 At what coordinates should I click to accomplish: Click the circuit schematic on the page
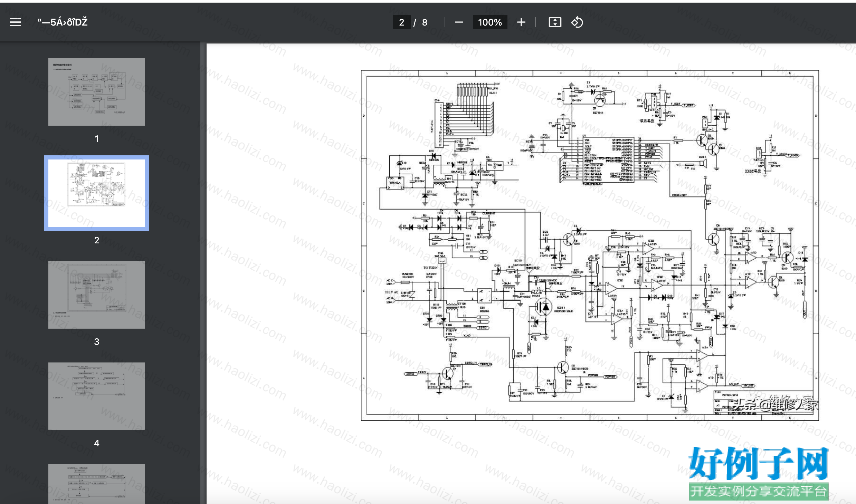point(590,245)
